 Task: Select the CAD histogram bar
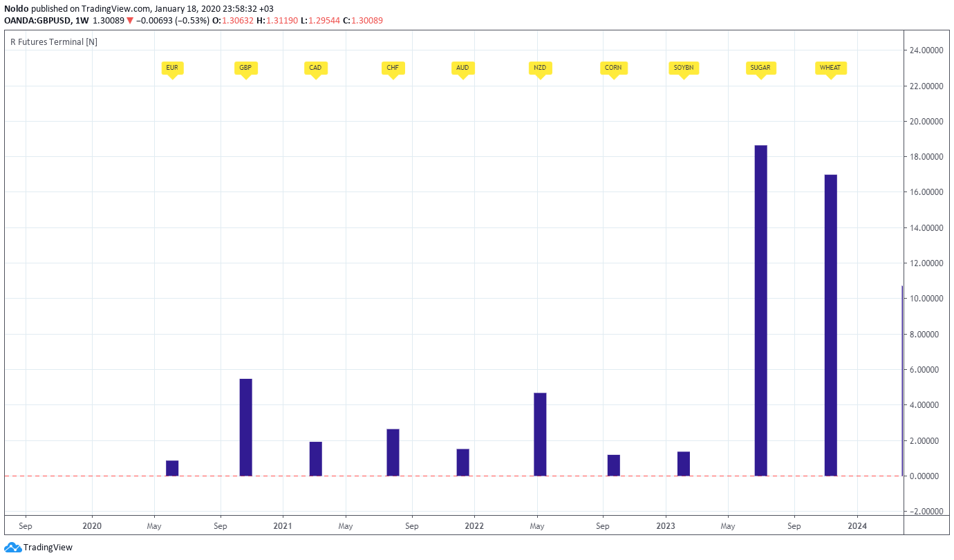click(x=315, y=458)
